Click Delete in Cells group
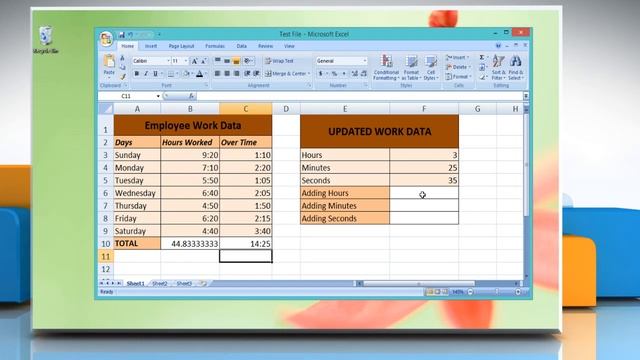This screenshot has width=640, height=360. 458,67
